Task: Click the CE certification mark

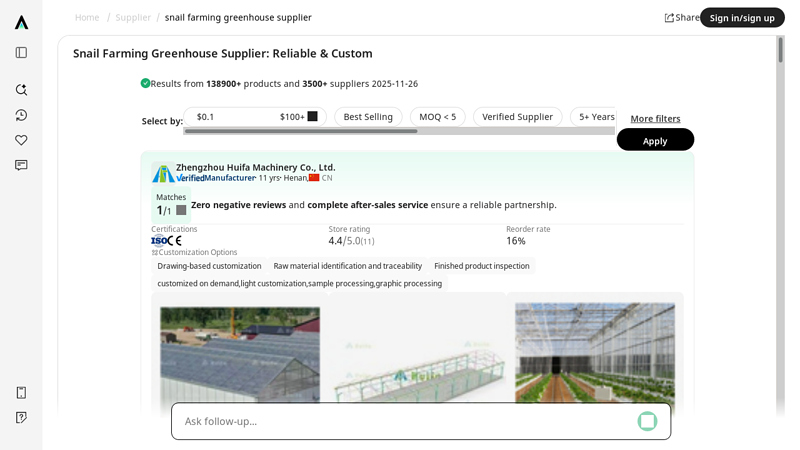Action: 174,241
